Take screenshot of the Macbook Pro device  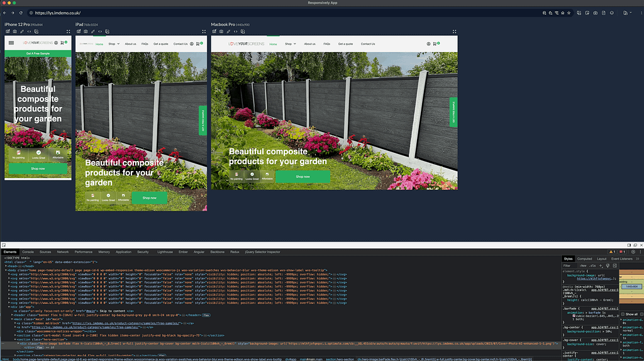point(221,31)
